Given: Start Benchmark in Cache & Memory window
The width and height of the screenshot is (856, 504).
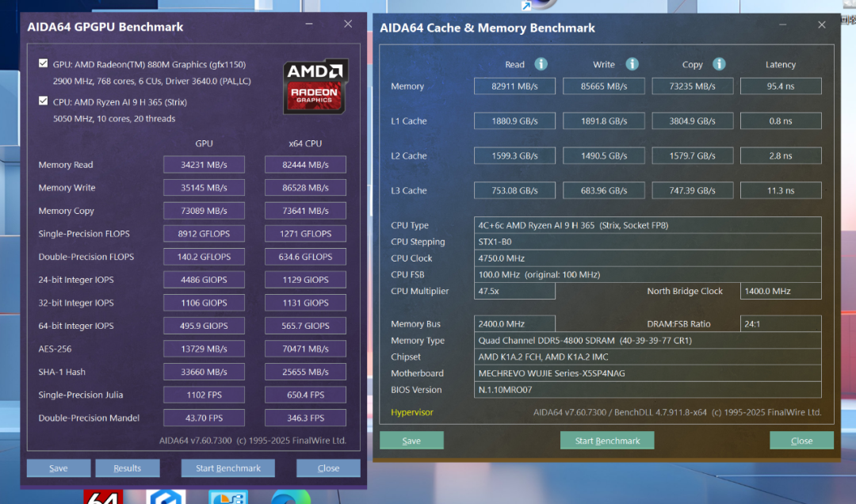Looking at the screenshot, I should 607,441.
